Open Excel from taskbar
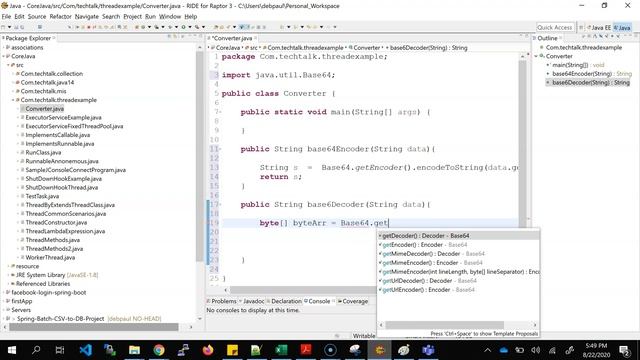 coord(281,350)
